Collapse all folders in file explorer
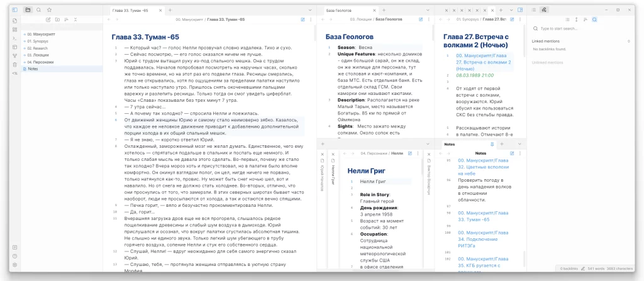 tap(74, 21)
